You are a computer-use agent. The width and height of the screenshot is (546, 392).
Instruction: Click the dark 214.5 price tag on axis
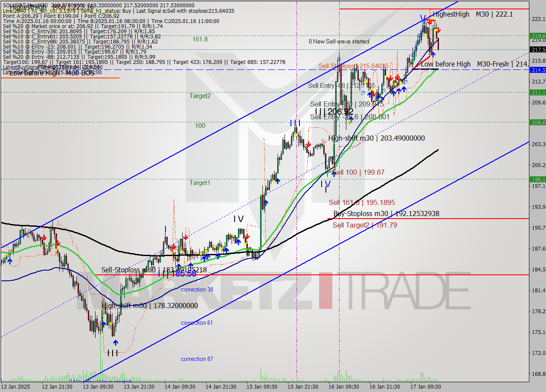coord(537,70)
